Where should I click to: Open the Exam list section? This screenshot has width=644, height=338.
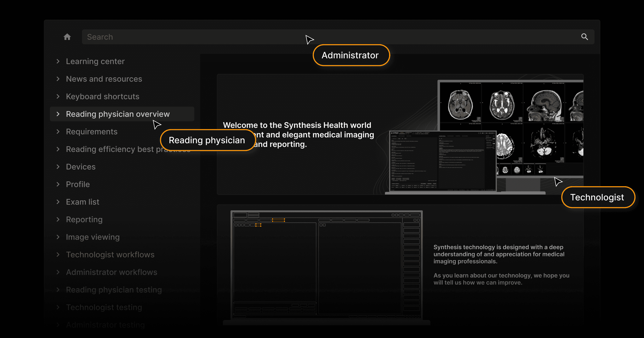83,202
